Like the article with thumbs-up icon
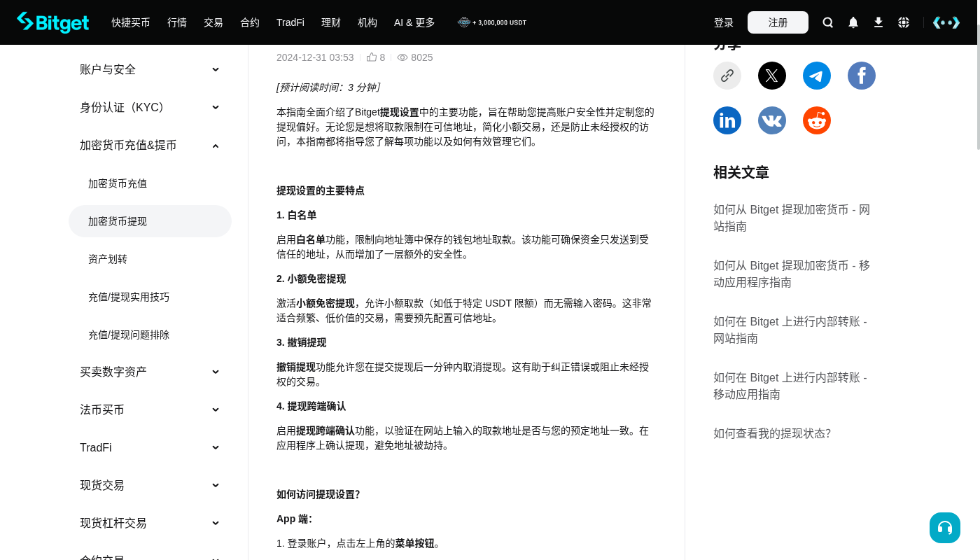980x560 pixels. click(x=372, y=57)
